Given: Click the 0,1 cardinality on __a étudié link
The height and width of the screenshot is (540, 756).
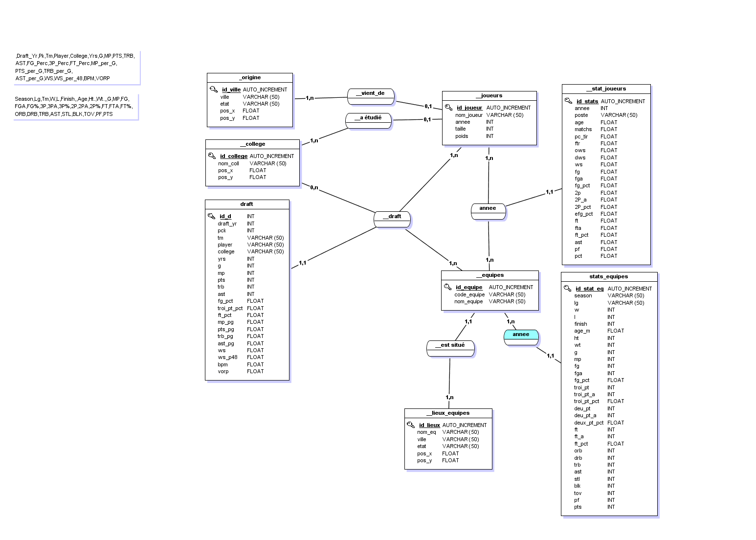Looking at the screenshot, I should coord(427,119).
